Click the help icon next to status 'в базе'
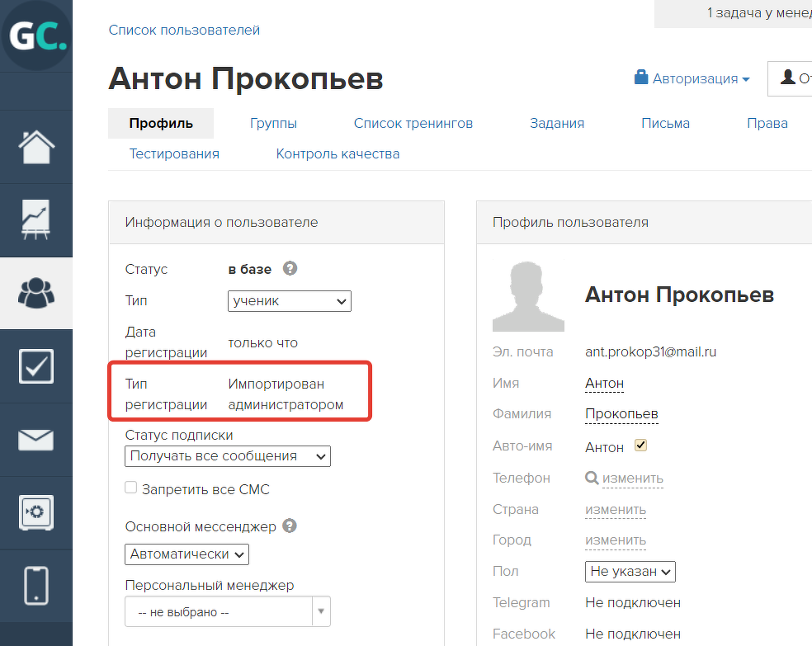Screen dimensions: 812x646 (x=290, y=269)
